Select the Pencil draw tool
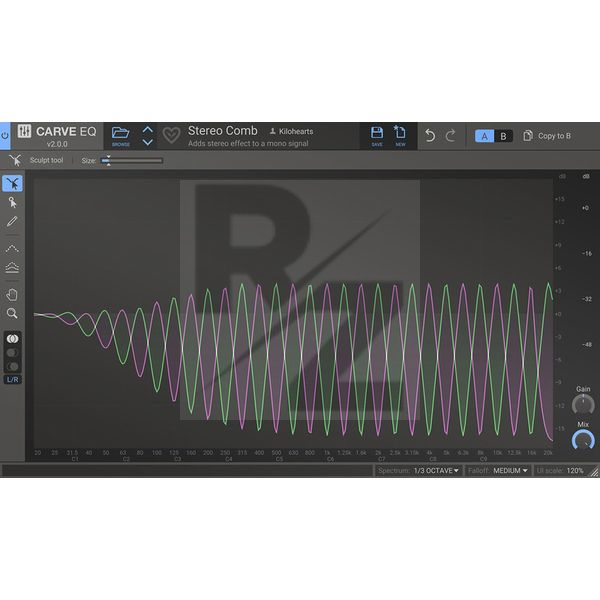The width and height of the screenshot is (600, 600). (12, 221)
